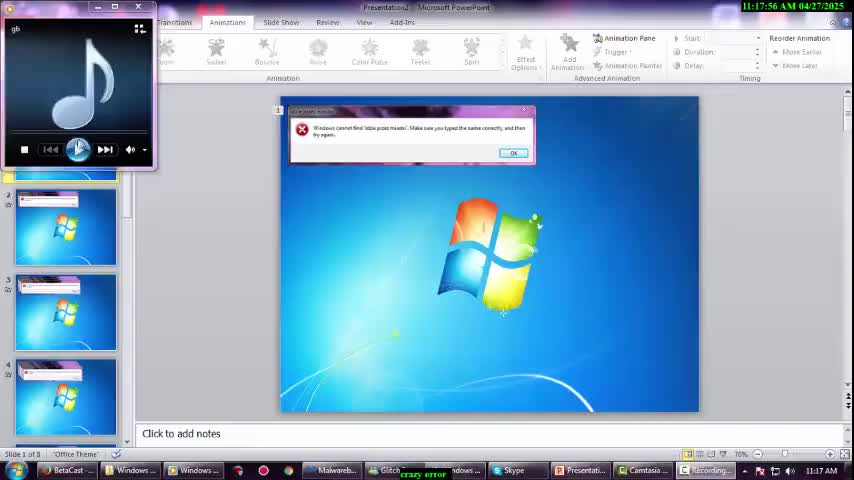This screenshot has width=854, height=480.
Task: Adjust the Duration spinner arrows
Action: (757, 52)
